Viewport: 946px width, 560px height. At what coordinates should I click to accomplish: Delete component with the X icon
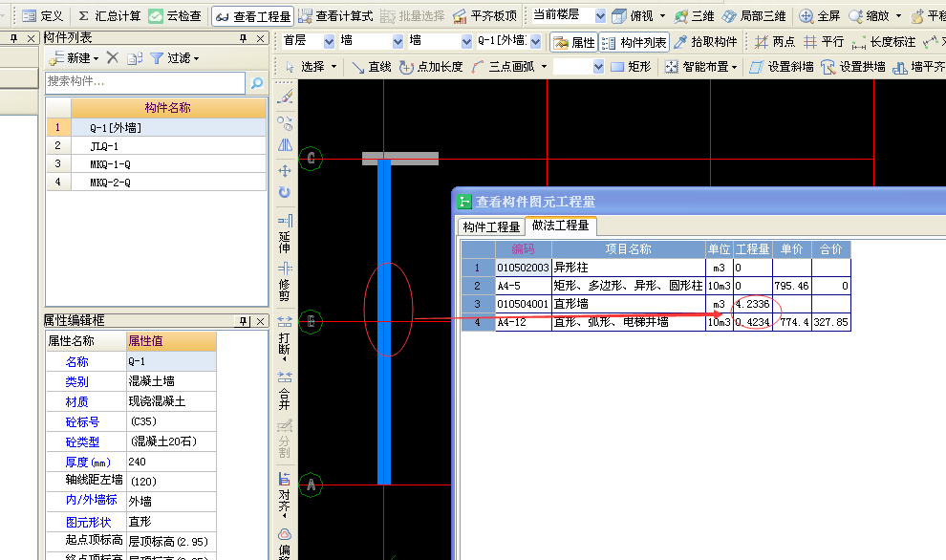(113, 58)
